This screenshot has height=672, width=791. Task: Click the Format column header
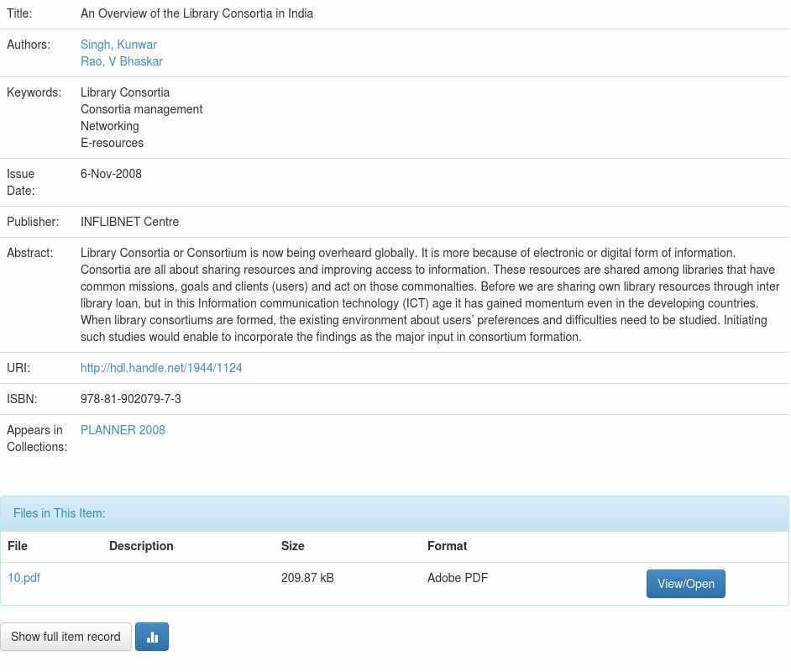tap(447, 546)
